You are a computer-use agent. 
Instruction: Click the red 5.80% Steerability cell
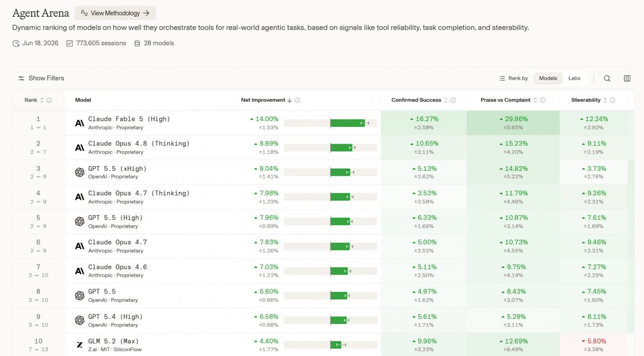click(x=593, y=345)
